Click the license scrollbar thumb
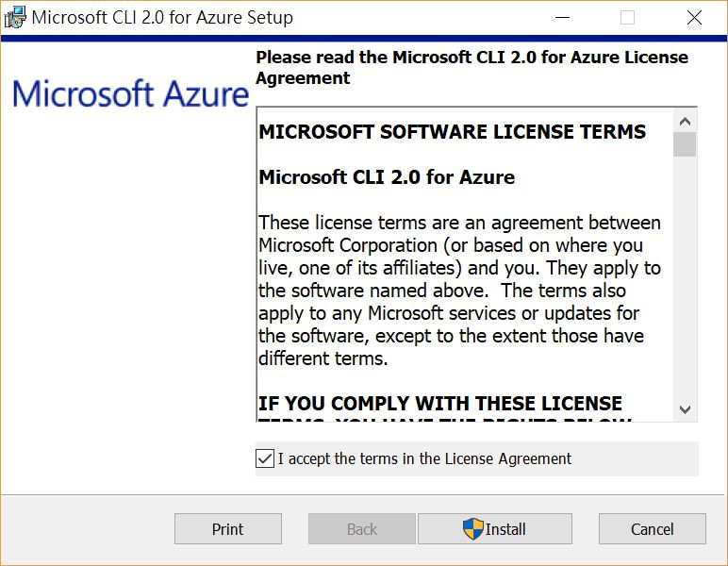The image size is (728, 566). pos(685,144)
